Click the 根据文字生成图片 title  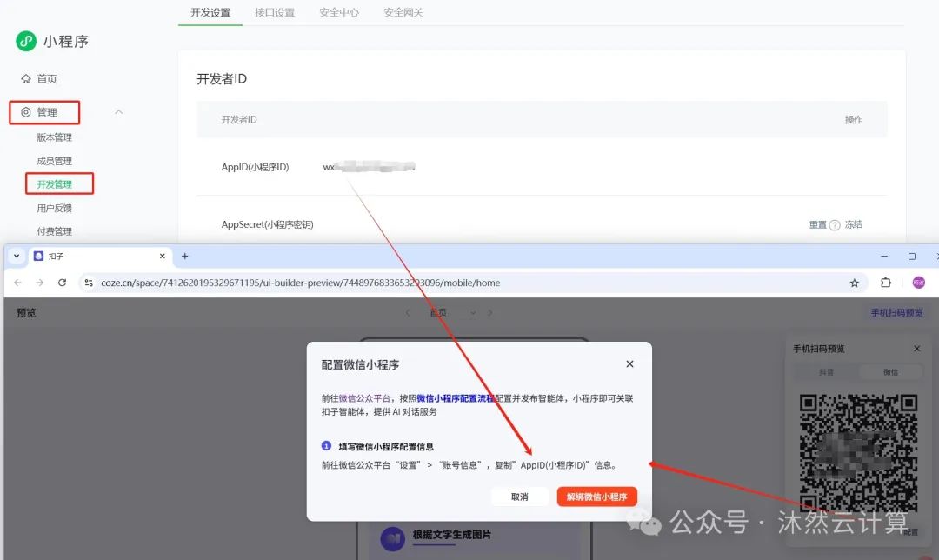point(451,534)
